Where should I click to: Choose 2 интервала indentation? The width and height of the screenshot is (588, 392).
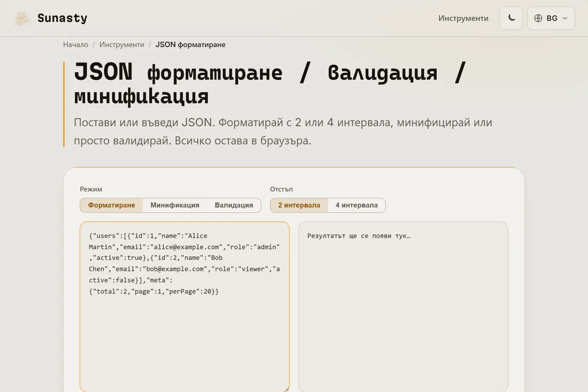click(x=299, y=205)
